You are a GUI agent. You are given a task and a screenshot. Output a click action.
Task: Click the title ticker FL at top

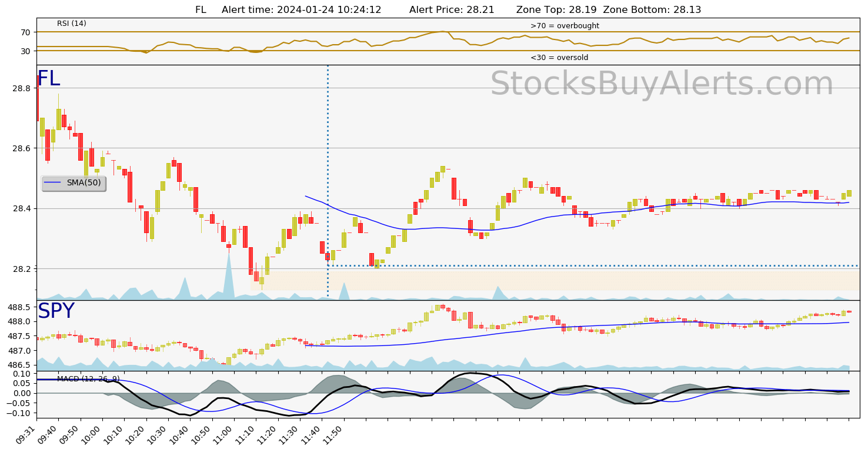201,10
